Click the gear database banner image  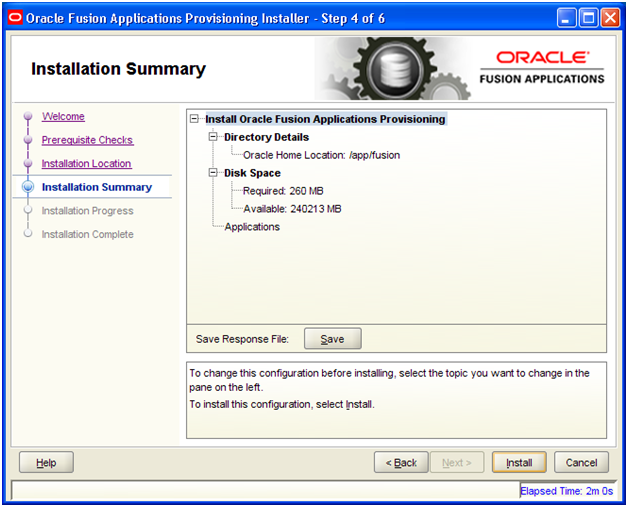tap(393, 68)
